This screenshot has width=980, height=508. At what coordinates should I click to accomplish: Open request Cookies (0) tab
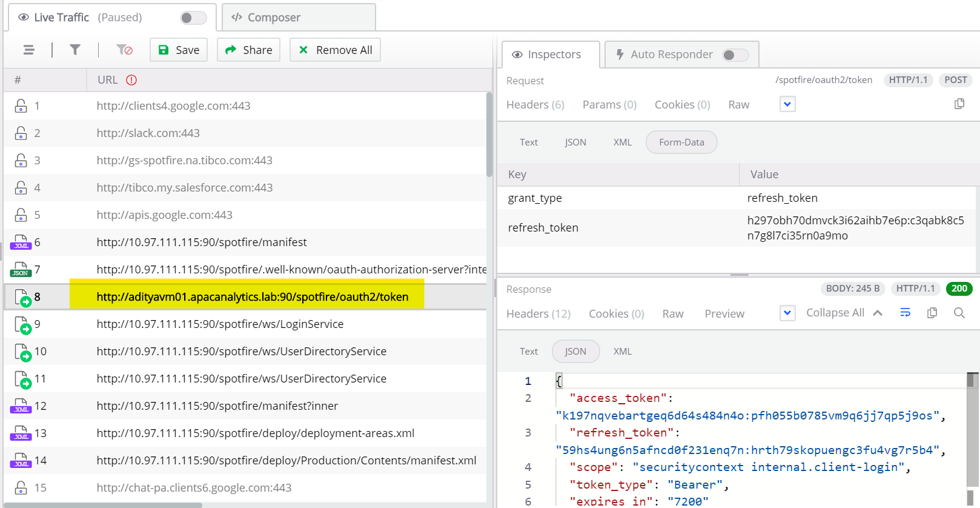click(x=682, y=104)
